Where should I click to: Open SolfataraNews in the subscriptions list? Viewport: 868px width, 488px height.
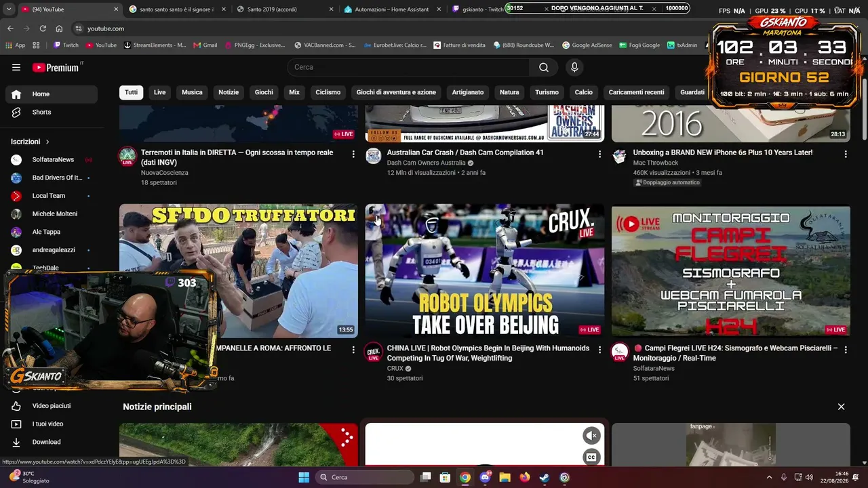click(52, 160)
